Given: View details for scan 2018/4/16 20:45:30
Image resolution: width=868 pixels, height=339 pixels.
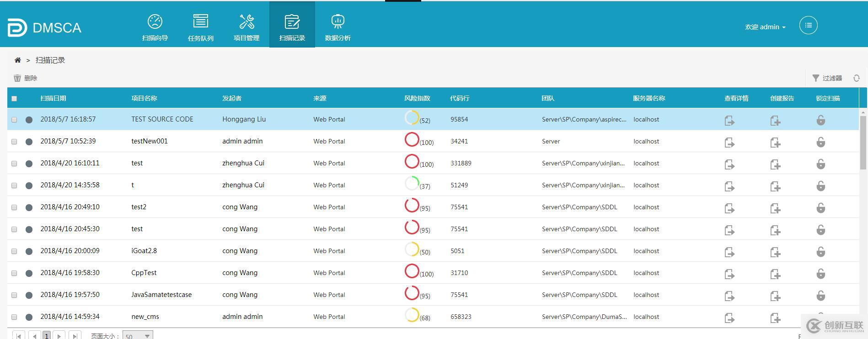Looking at the screenshot, I should [729, 230].
